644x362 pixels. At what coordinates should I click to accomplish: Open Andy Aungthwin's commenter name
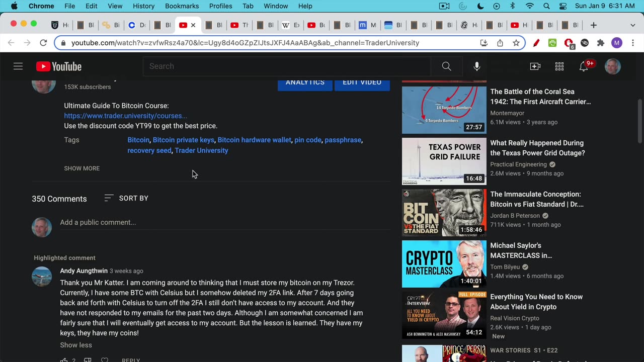[84, 270]
